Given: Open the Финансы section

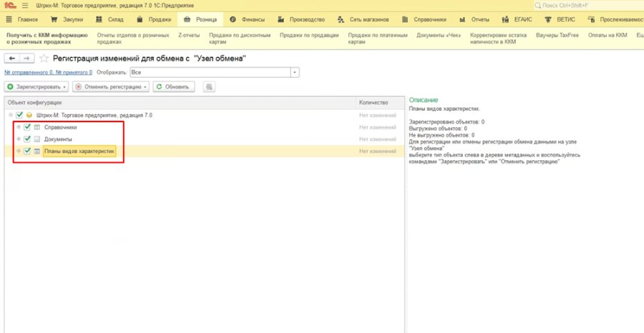Looking at the screenshot, I should 248,20.
